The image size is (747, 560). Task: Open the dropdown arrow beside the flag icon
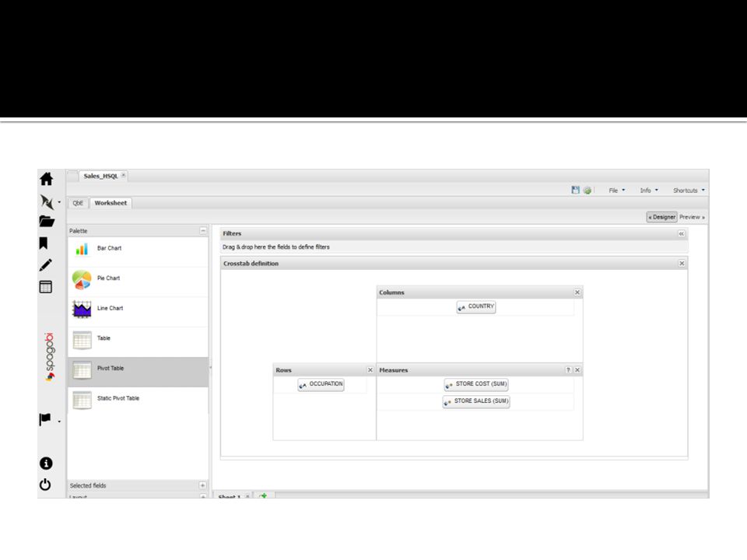(59, 422)
